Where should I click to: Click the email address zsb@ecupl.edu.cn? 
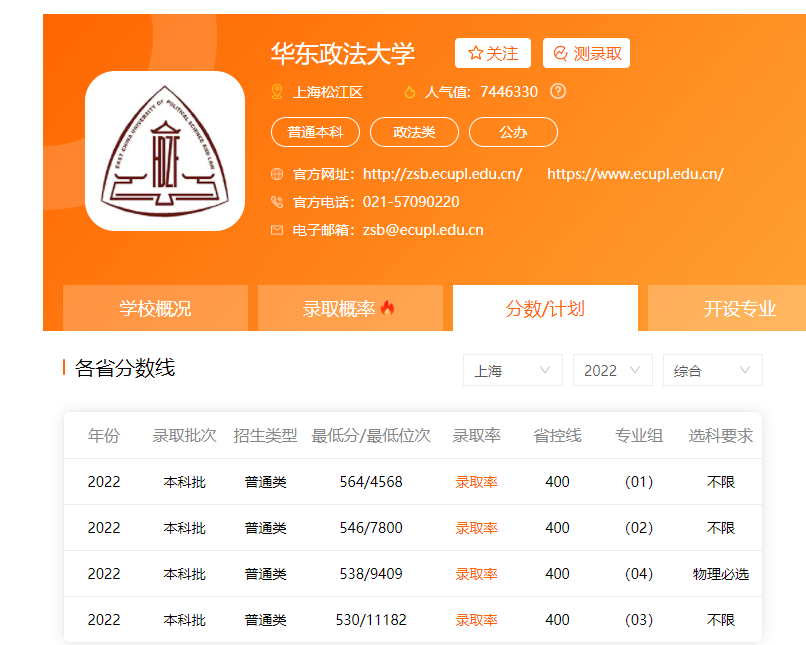[x=423, y=230]
